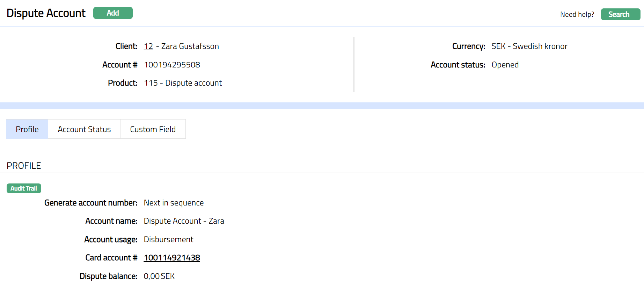The height and width of the screenshot is (282, 644).
Task: Click account name Dispute Account - Zara
Action: click(184, 221)
